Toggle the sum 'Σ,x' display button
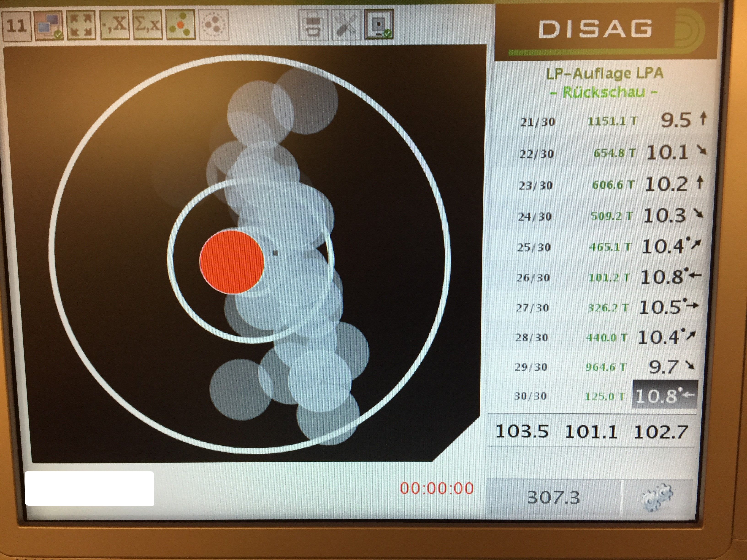Image resolution: width=747 pixels, height=560 pixels. 147,25
